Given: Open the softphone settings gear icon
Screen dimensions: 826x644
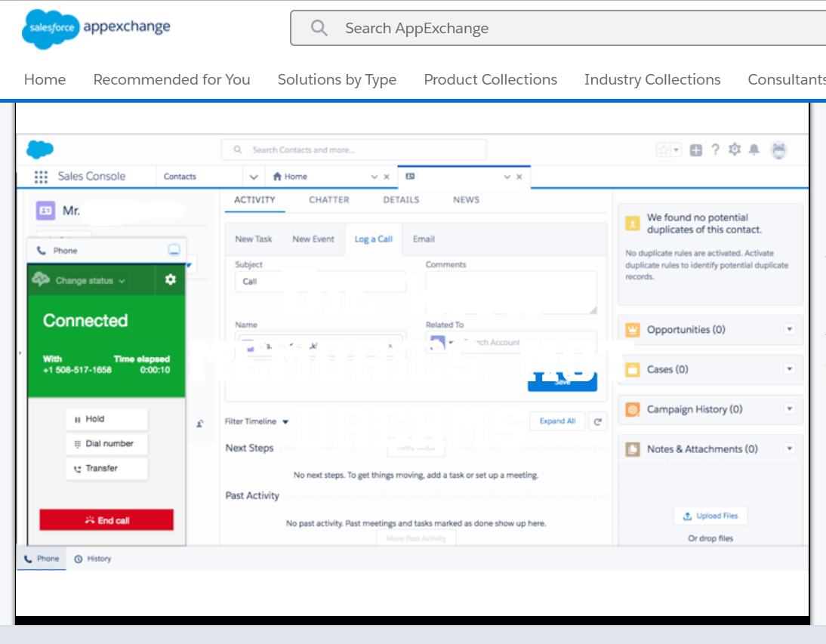Looking at the screenshot, I should click(x=170, y=279).
